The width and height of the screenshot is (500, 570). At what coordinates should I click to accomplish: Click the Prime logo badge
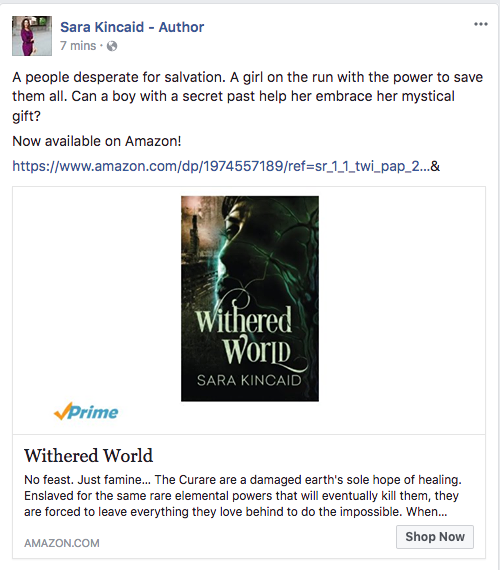86,412
